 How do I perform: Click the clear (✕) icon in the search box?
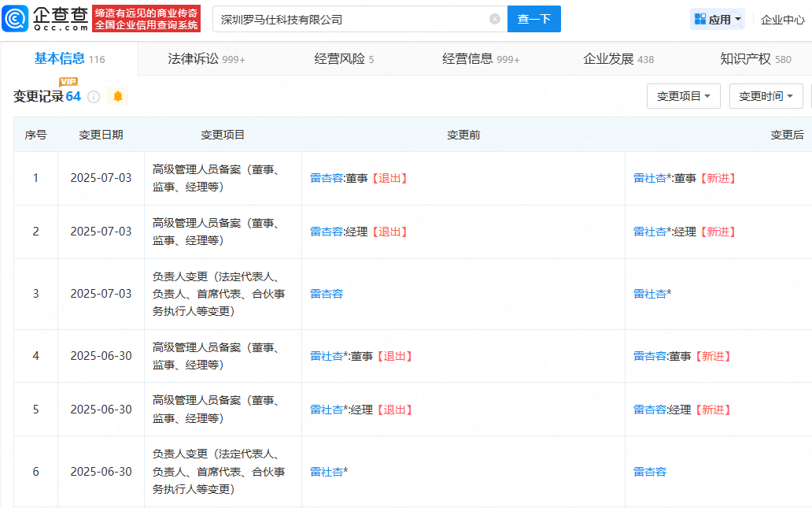[x=494, y=19]
